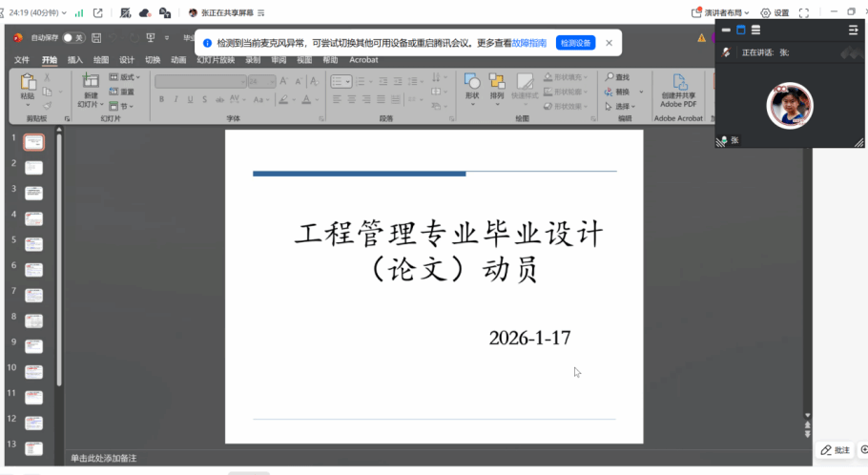Open the Shapes (形状) gallery icon
Screen dimensions: 868x475
coord(471,82)
